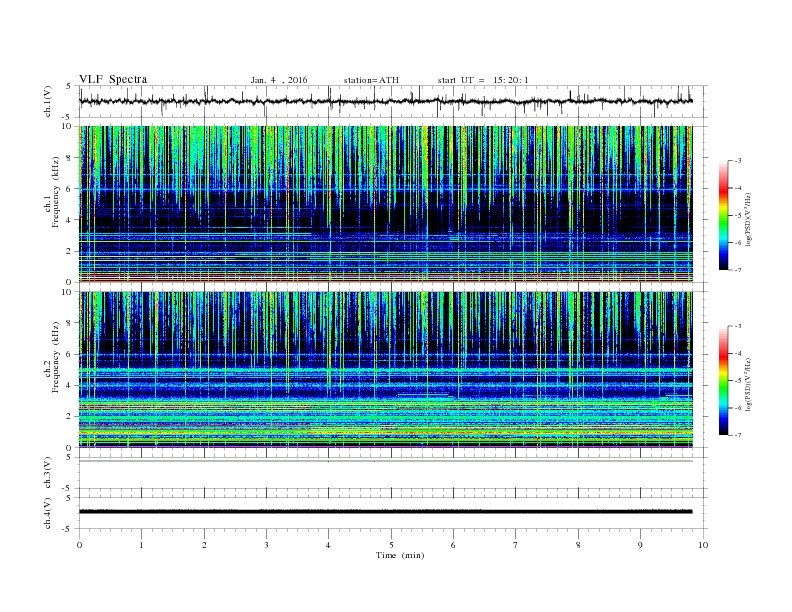Click the ch.1 voltage waveform trace

tap(386, 101)
